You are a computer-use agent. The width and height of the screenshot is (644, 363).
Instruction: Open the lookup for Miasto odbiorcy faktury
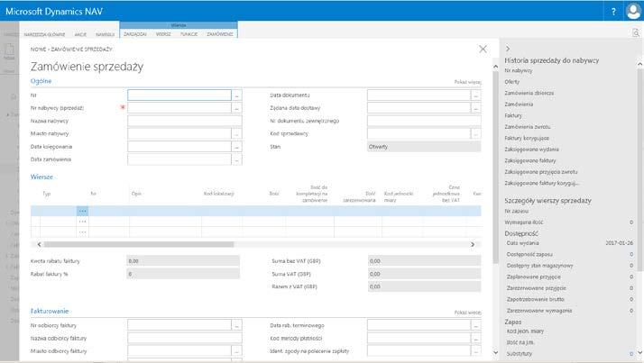[236, 351]
